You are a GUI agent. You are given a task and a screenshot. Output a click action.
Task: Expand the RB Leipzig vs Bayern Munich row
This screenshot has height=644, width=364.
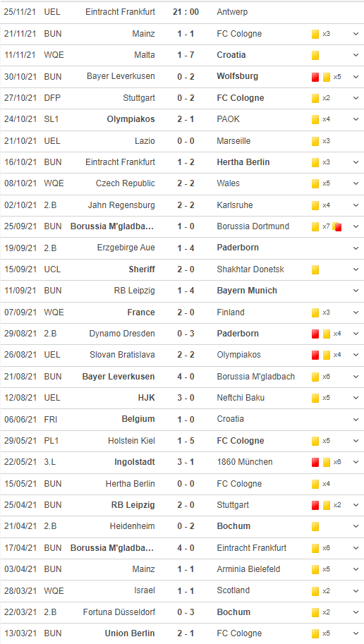coord(356,291)
